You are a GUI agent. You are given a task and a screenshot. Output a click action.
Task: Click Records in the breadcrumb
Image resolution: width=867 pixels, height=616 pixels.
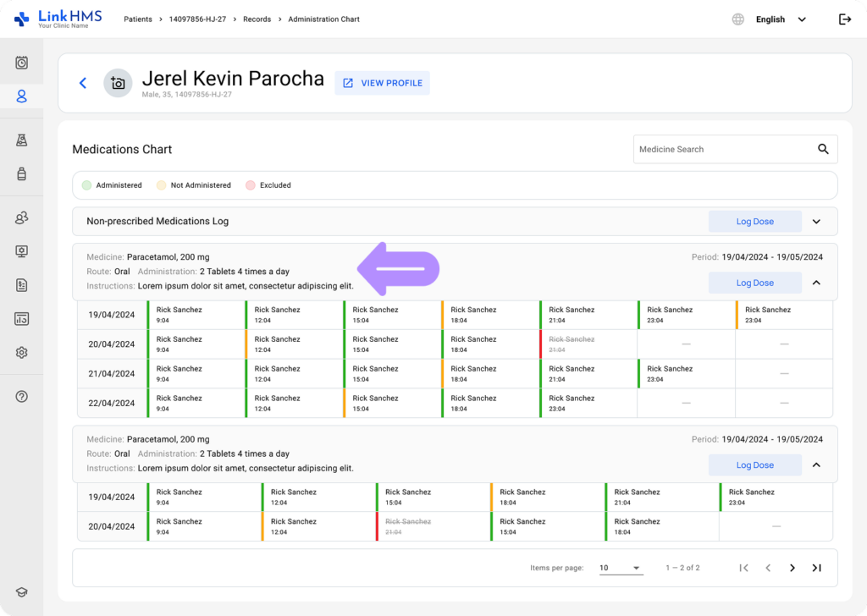pyautogui.click(x=256, y=19)
